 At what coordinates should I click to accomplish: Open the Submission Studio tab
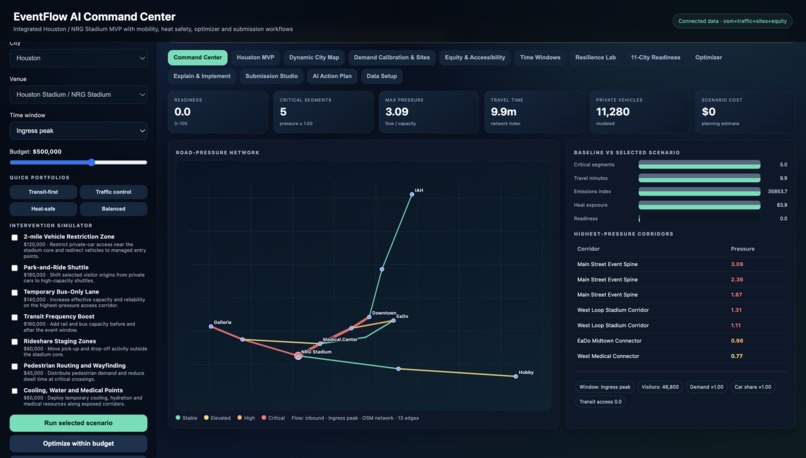click(271, 76)
